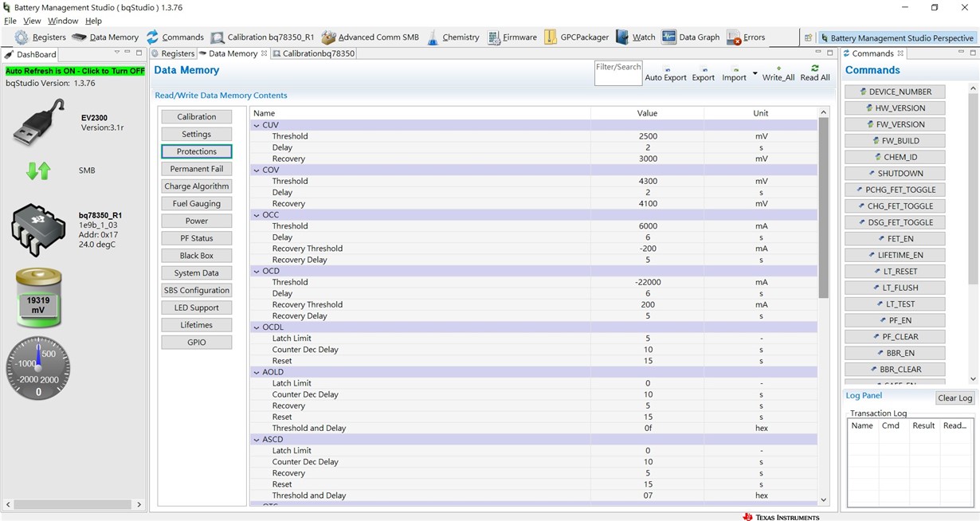Click Read All in Data Memory
Image resolution: width=980 pixels, height=521 pixels.
[x=814, y=73]
